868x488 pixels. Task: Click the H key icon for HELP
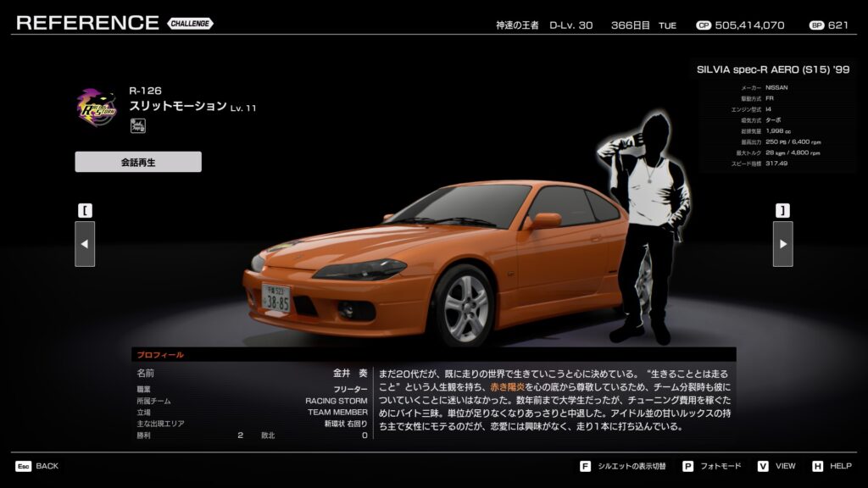tap(817, 466)
